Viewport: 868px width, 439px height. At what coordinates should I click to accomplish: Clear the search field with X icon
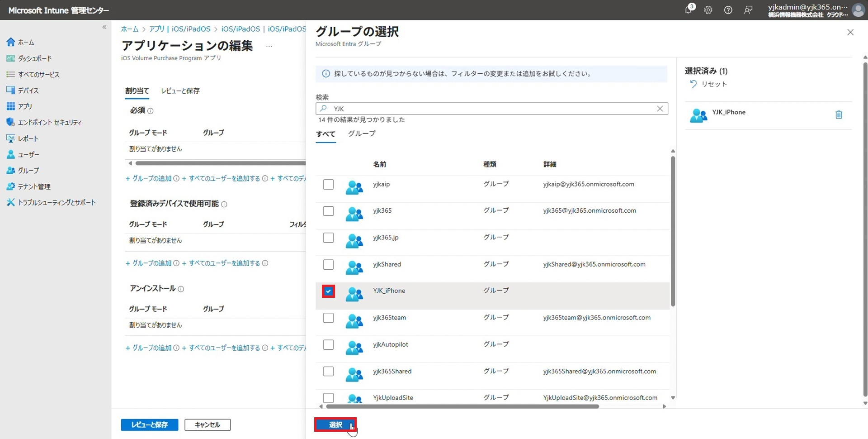click(x=660, y=109)
